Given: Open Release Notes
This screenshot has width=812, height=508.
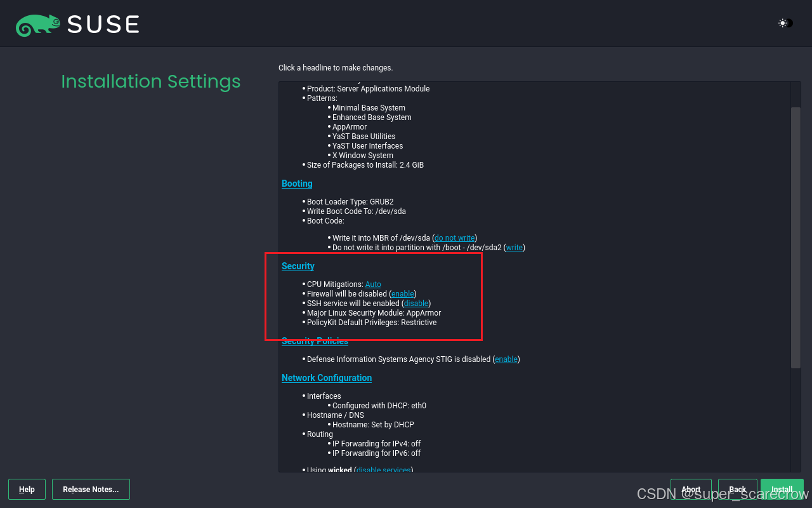Looking at the screenshot, I should coord(91,490).
